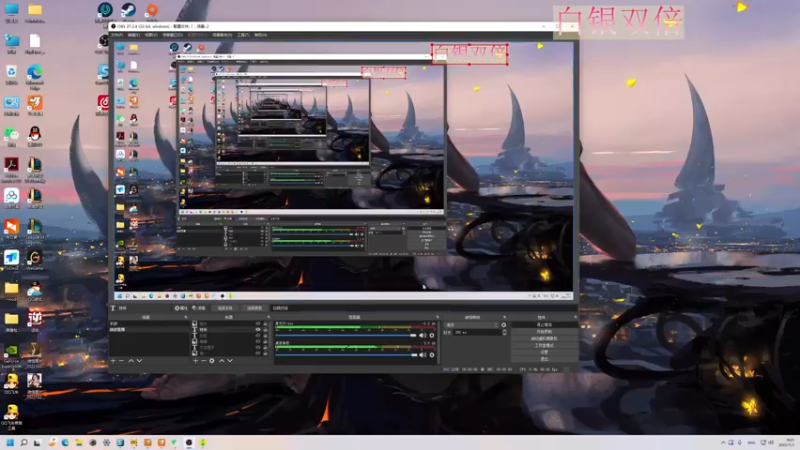Toggle visibility eye of the bottommost source
The height and width of the screenshot is (450, 800).
258,353
